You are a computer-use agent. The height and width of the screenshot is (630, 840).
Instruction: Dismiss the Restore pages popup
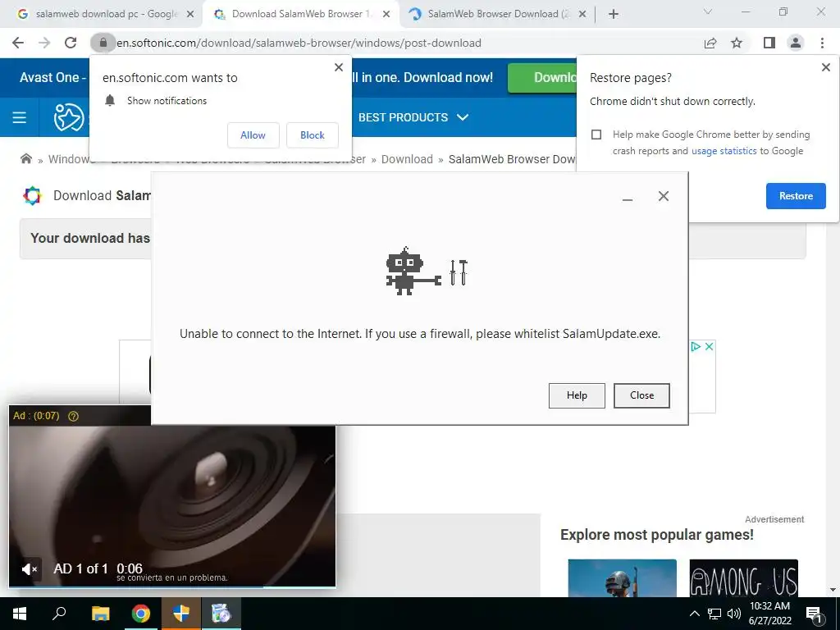coord(825,67)
